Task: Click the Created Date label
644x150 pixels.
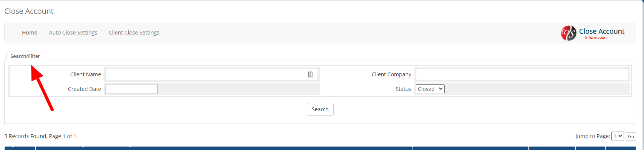Action: click(x=84, y=89)
